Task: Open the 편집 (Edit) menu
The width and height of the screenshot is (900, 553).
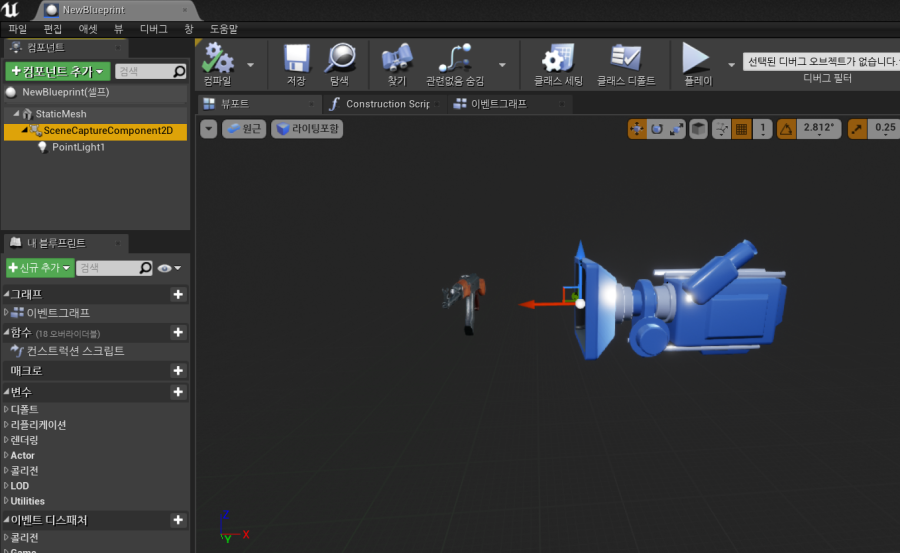Action: tap(52, 29)
